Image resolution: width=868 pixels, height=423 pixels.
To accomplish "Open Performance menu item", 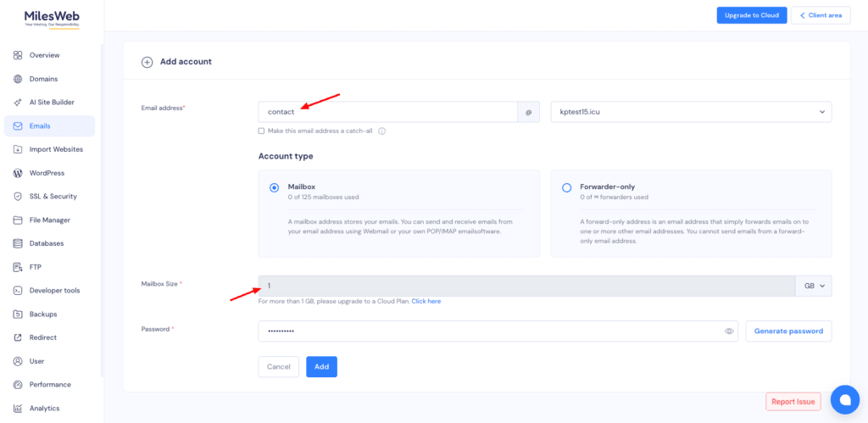I will (49, 385).
